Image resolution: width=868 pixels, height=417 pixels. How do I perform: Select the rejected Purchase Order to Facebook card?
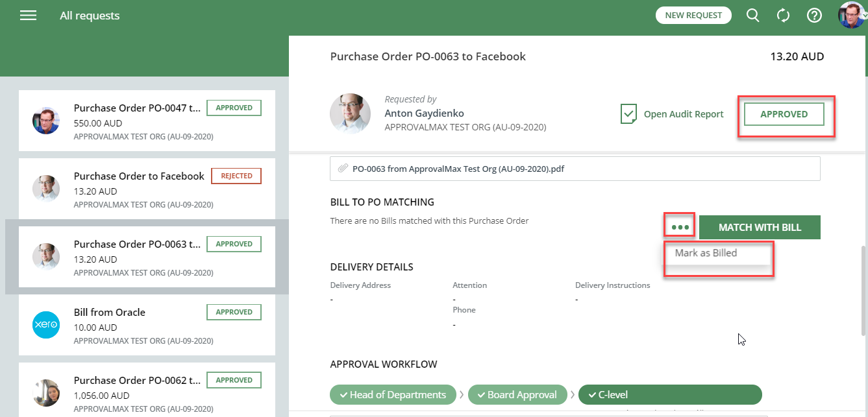[147, 189]
